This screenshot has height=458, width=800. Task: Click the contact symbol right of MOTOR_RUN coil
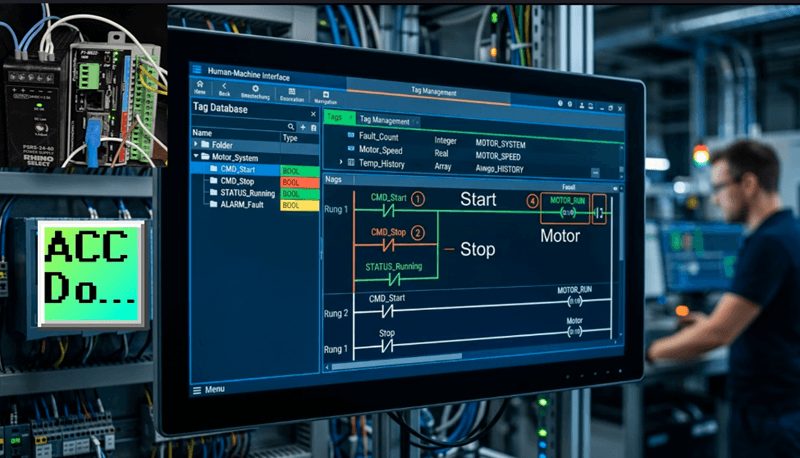(x=599, y=213)
